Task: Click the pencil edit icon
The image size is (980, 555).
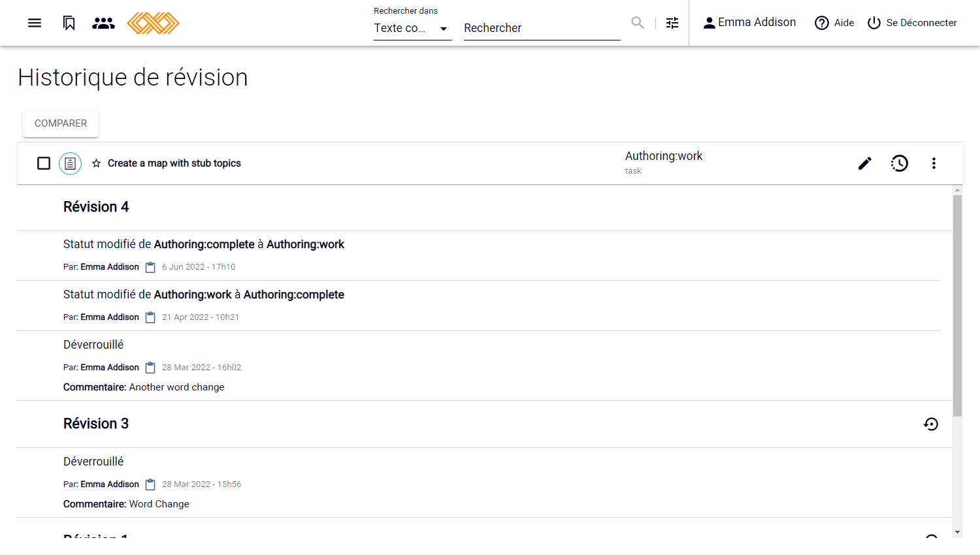Action: [x=865, y=163]
